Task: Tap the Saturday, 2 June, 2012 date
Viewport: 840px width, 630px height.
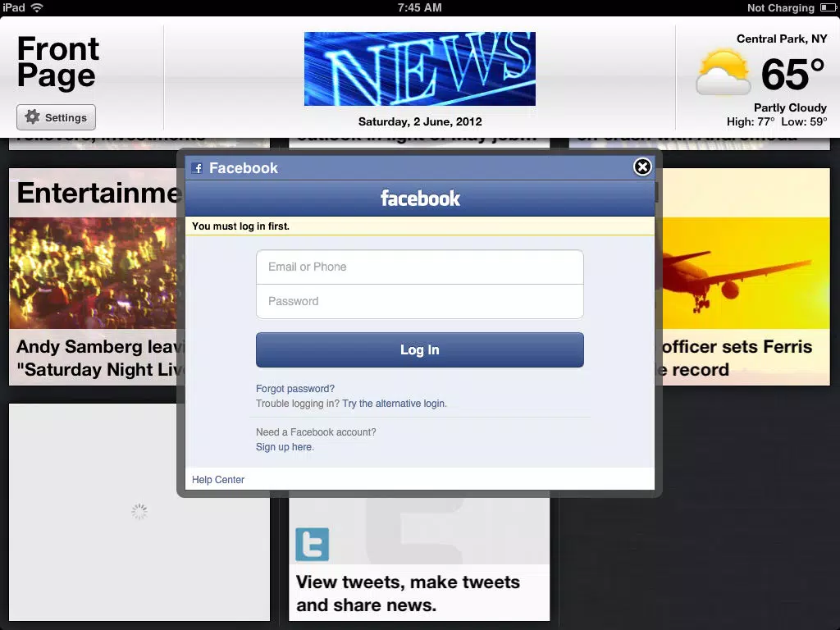Action: pyautogui.click(x=420, y=121)
